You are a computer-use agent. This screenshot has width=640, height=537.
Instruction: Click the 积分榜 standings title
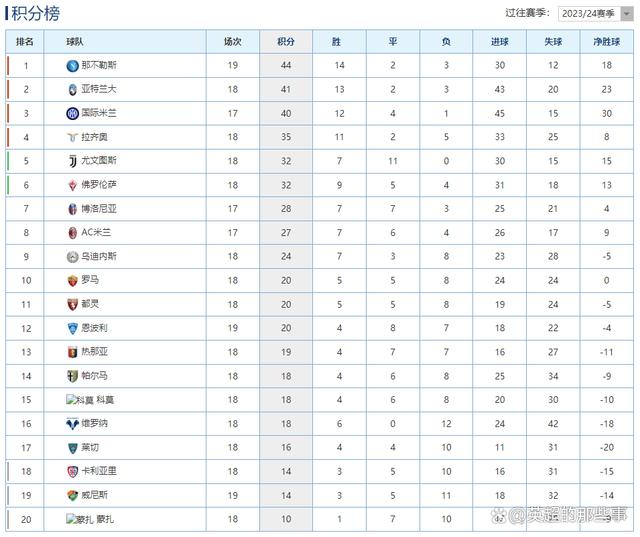(36, 14)
